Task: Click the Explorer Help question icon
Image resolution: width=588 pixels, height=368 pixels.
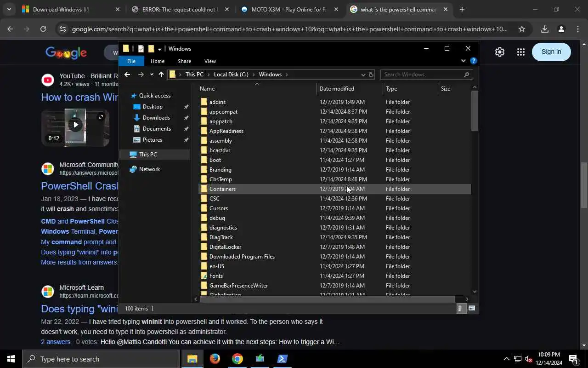Action: tap(474, 61)
